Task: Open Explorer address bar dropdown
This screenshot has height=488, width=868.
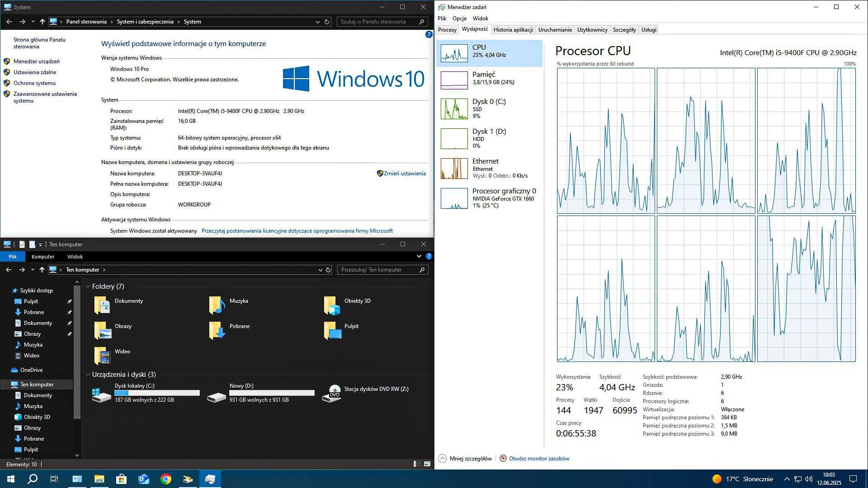Action: [320, 270]
